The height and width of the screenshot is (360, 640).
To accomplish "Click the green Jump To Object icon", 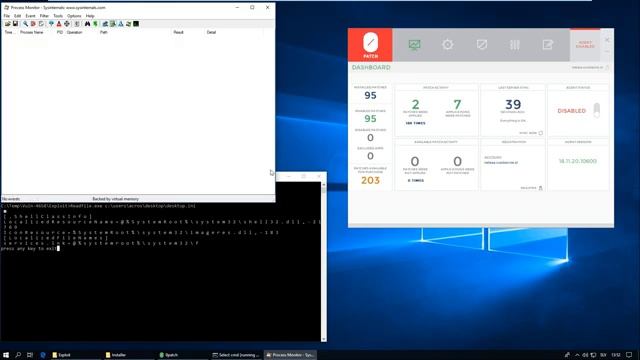I will pyautogui.click(x=95, y=24).
